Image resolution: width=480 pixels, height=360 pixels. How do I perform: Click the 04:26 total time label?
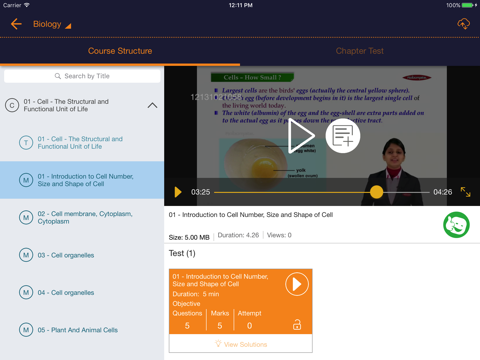point(443,192)
